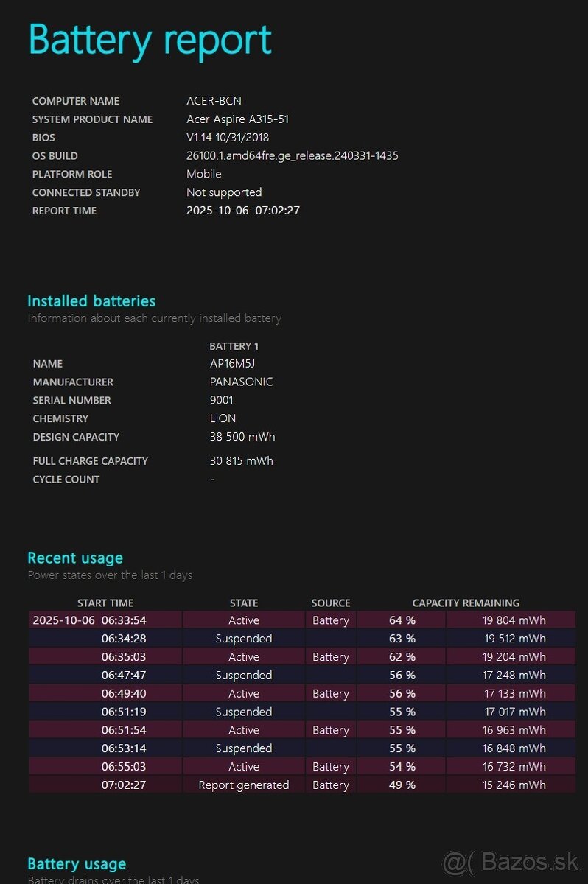Select the PANASONIC manufacturer value
The height and width of the screenshot is (884, 588).
tap(241, 382)
